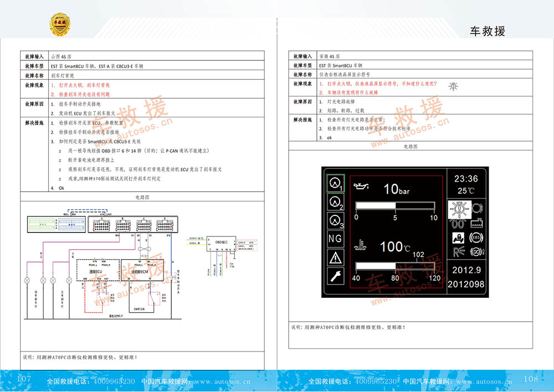Click the NG indicator button
The height and width of the screenshot is (392, 554).
click(335, 239)
